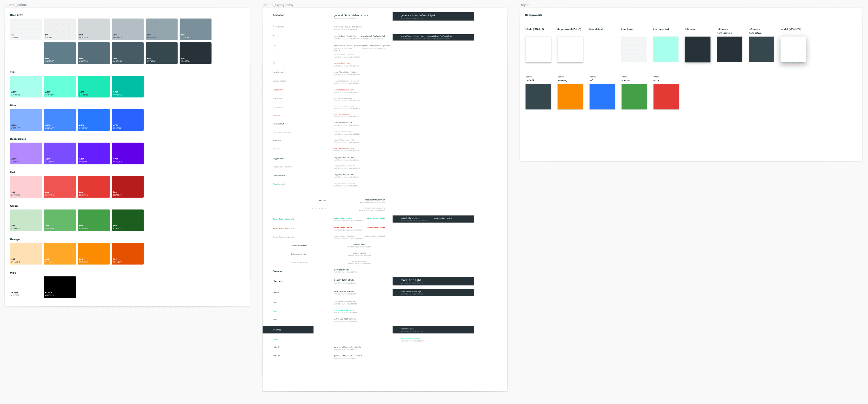868x404 pixels.
Task: Select the Red 100 swatch
Action: click(26, 187)
